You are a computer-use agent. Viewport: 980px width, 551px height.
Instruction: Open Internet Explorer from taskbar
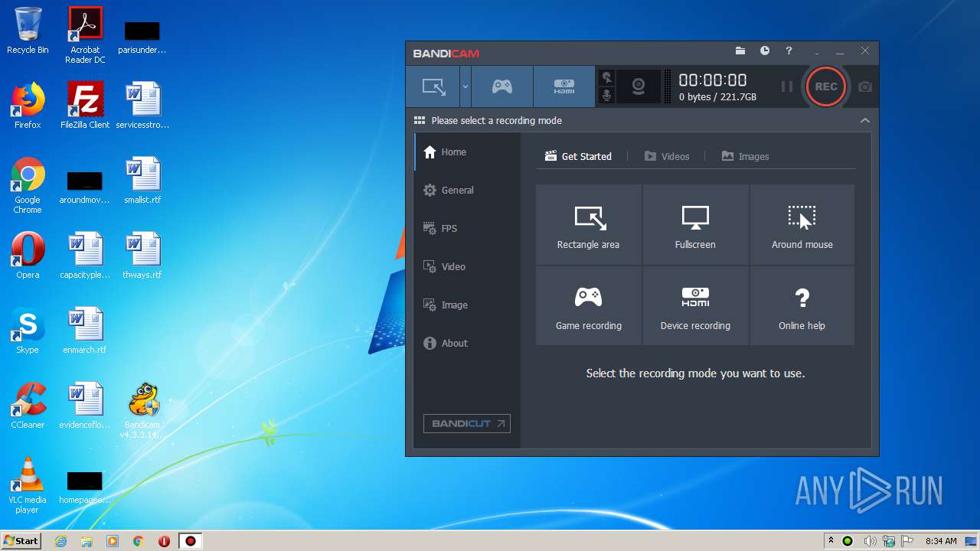tap(60, 541)
